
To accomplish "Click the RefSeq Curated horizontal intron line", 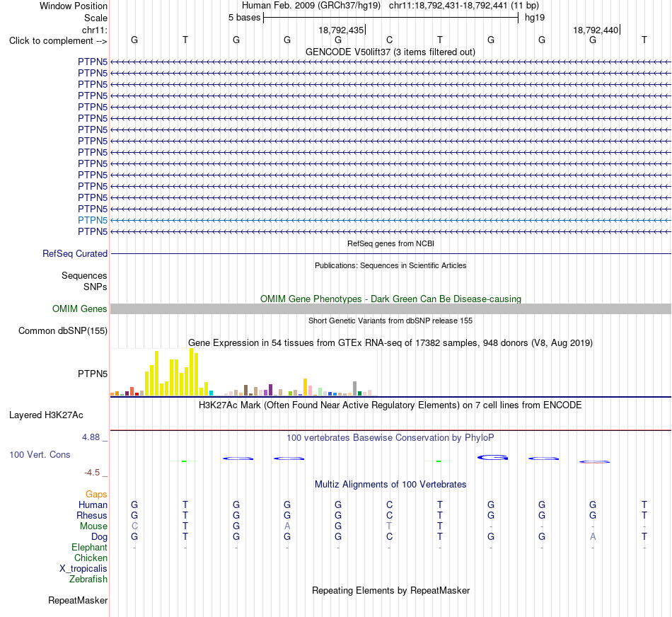I will (x=390, y=254).
